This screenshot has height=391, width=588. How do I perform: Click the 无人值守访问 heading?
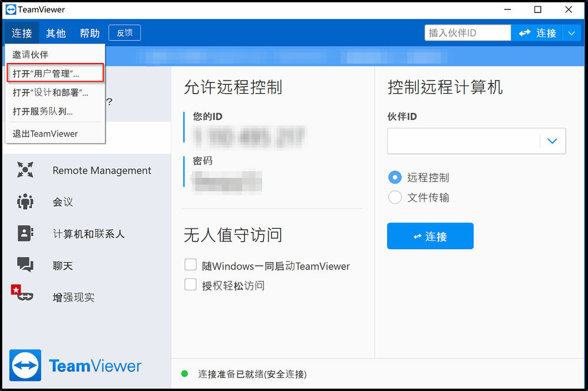click(x=233, y=235)
